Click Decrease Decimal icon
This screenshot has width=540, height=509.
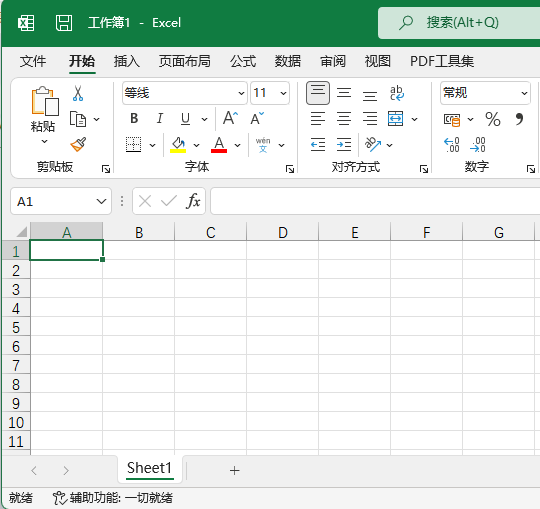point(478,145)
